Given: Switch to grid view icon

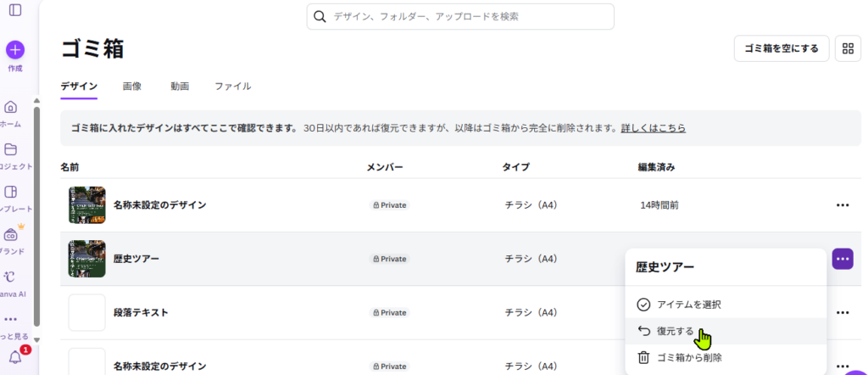Looking at the screenshot, I should coord(848,48).
